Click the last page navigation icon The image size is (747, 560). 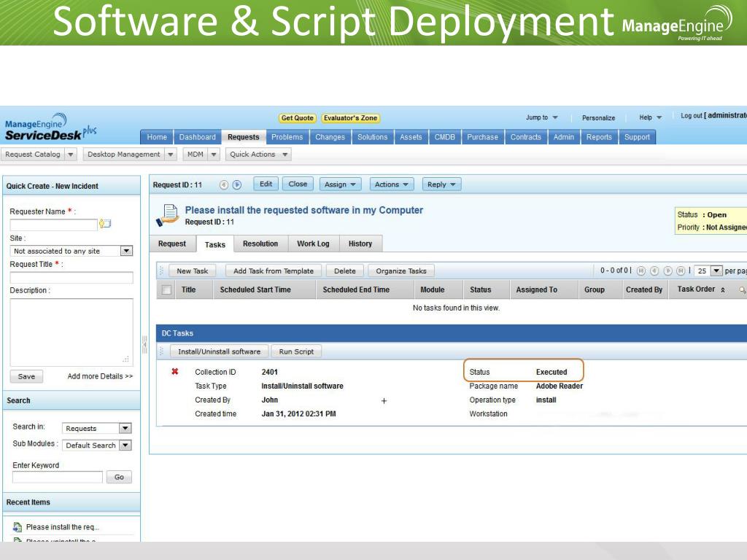[680, 271]
